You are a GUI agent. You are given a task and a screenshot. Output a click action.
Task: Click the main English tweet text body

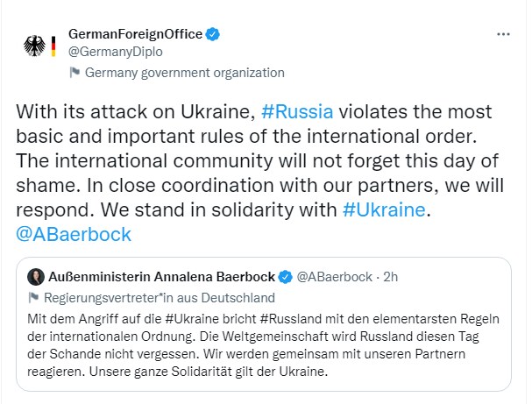(x=263, y=161)
